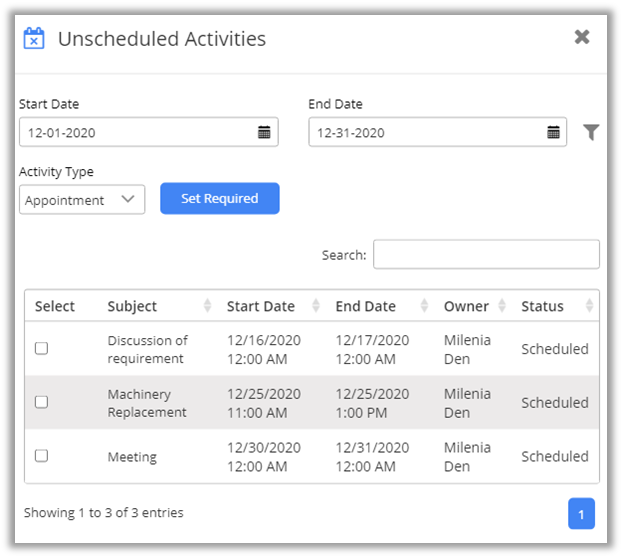
Task: Go to page 1 in pagination
Action: [581, 514]
